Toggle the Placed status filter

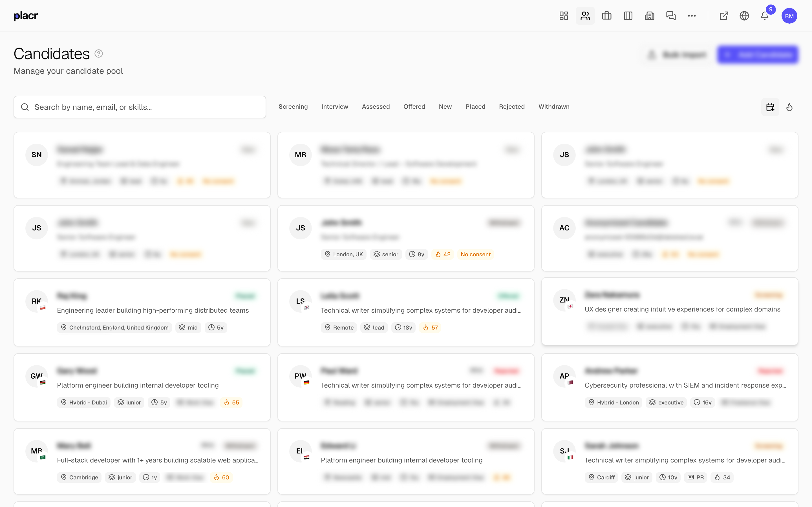[x=475, y=107]
